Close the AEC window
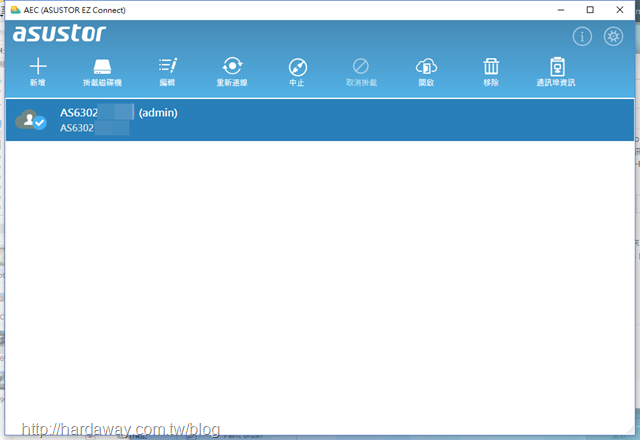Viewport: 640px width, 440px height. tap(620, 10)
